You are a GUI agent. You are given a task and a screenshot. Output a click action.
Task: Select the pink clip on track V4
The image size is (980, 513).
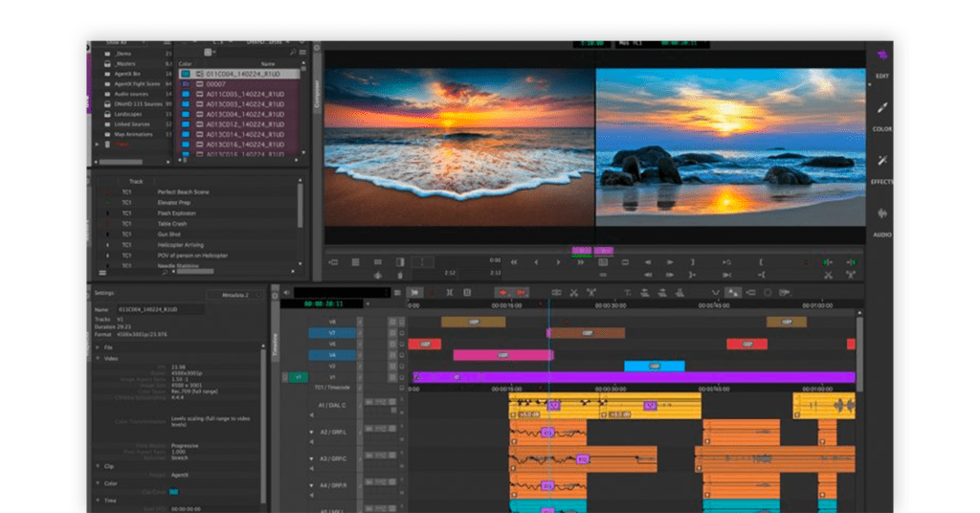pos(503,355)
